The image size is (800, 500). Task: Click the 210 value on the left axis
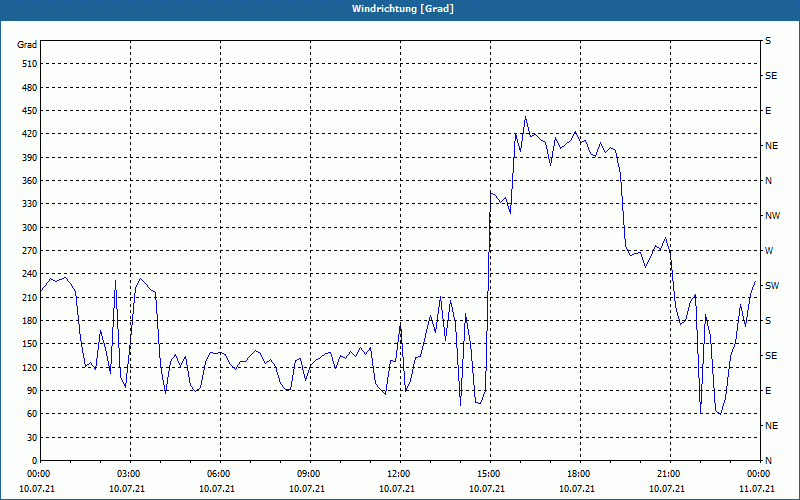click(x=30, y=297)
